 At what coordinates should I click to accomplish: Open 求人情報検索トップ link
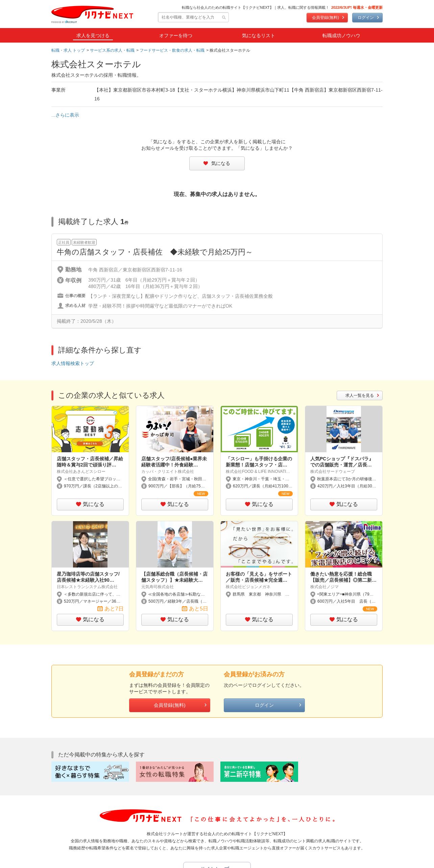click(73, 363)
